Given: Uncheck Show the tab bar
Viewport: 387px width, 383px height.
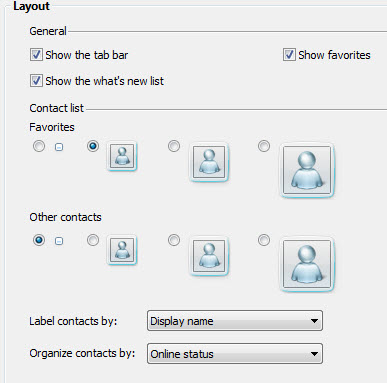Looking at the screenshot, I should 36,55.
